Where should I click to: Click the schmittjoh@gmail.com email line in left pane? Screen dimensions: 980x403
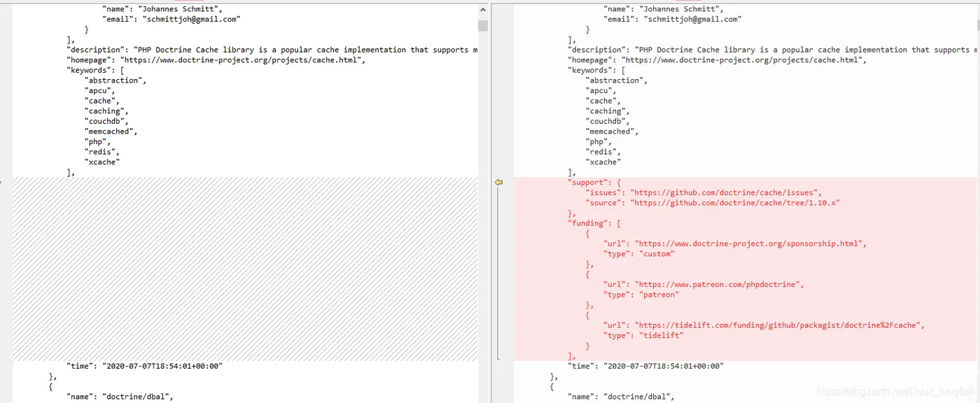[x=171, y=20]
